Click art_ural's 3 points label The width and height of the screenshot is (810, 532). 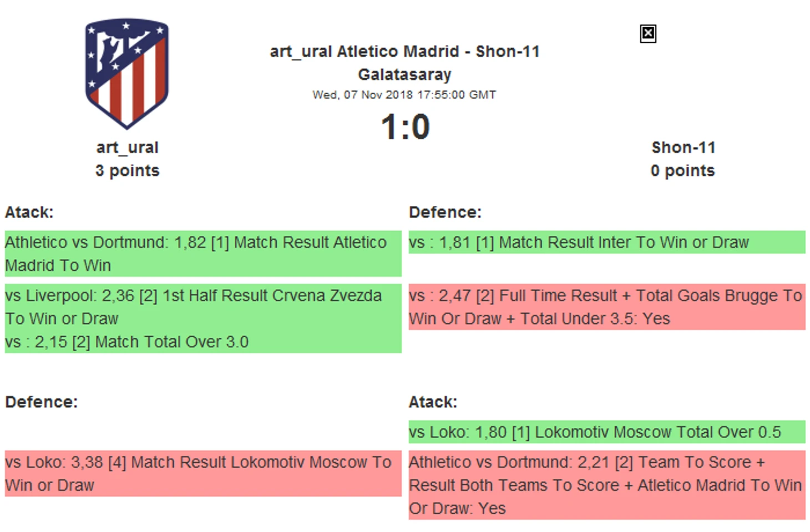tap(127, 171)
